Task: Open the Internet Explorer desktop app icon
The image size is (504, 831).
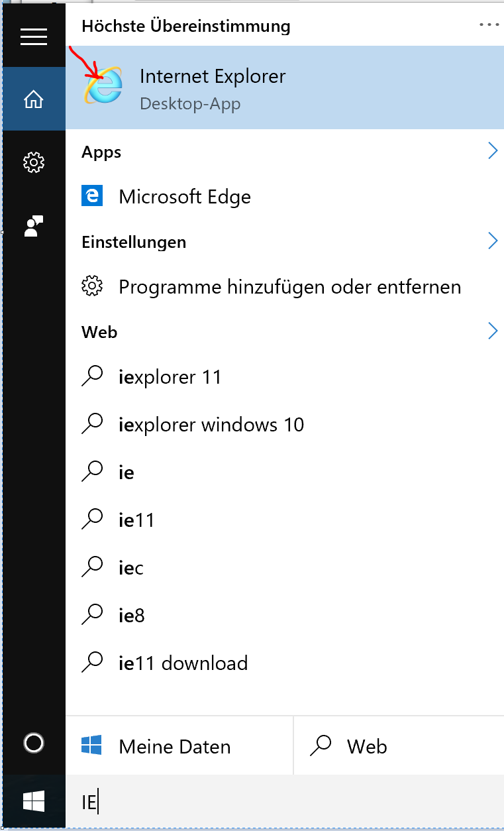Action: [x=104, y=87]
